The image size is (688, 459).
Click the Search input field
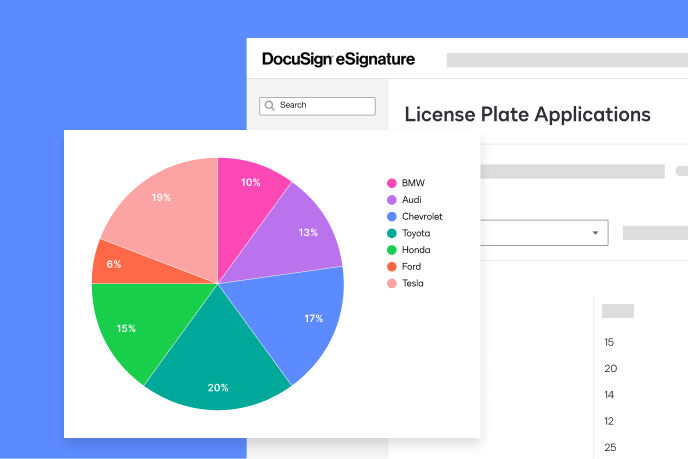pos(317,106)
